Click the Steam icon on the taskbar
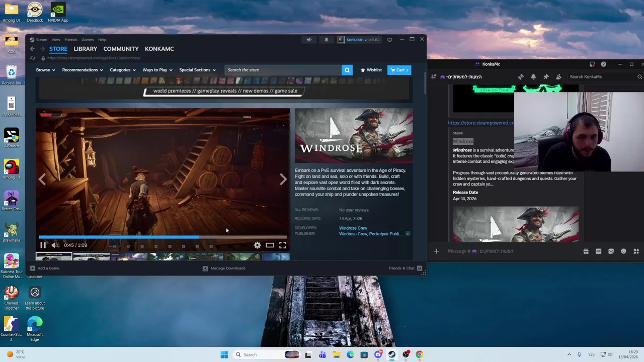 [391, 354]
